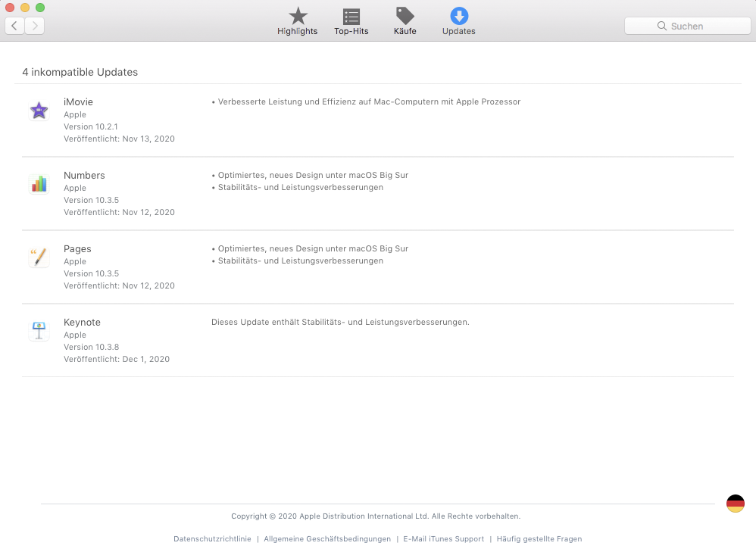Click the Apple developer name under Keynote
756x549 pixels.
coord(75,335)
